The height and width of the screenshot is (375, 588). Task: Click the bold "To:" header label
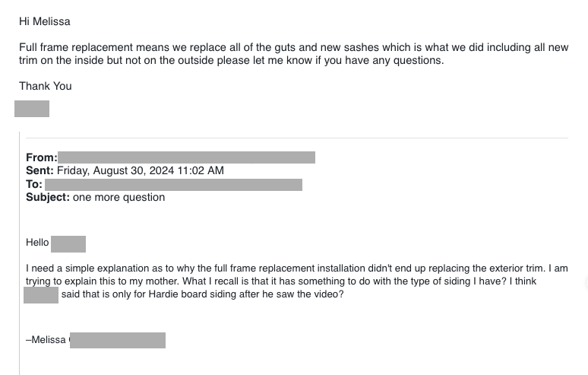coord(34,184)
